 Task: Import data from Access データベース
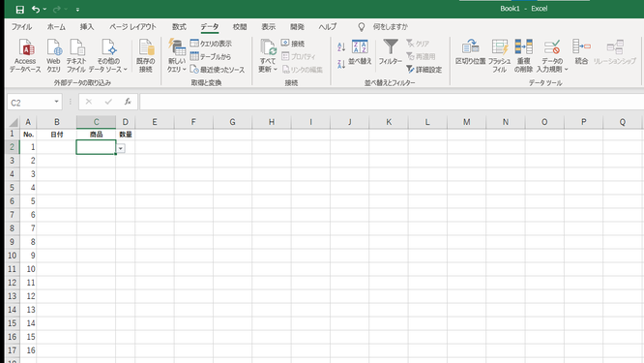tap(25, 56)
